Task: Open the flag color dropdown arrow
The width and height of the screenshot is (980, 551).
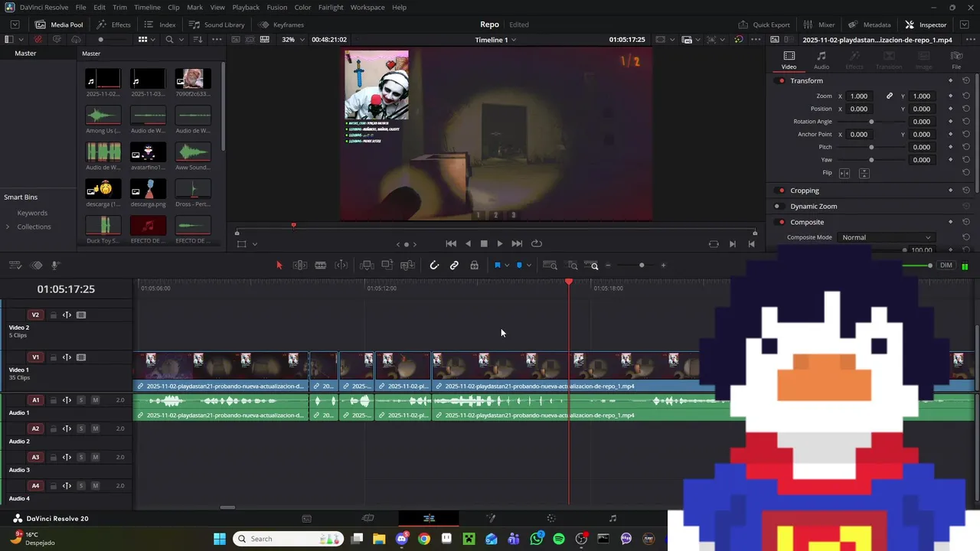Action: pos(507,266)
